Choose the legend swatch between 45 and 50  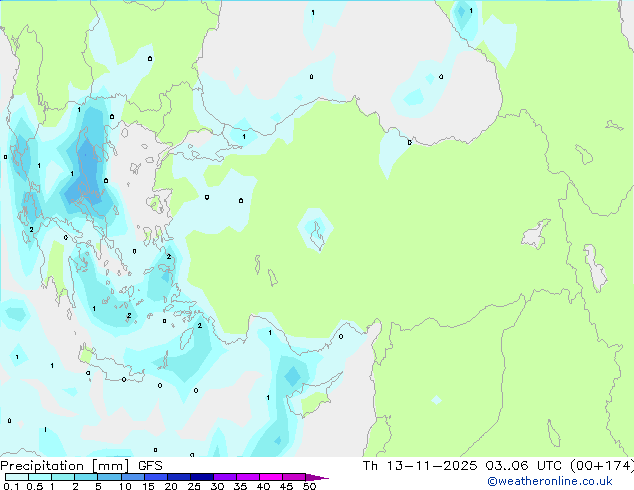point(294,477)
